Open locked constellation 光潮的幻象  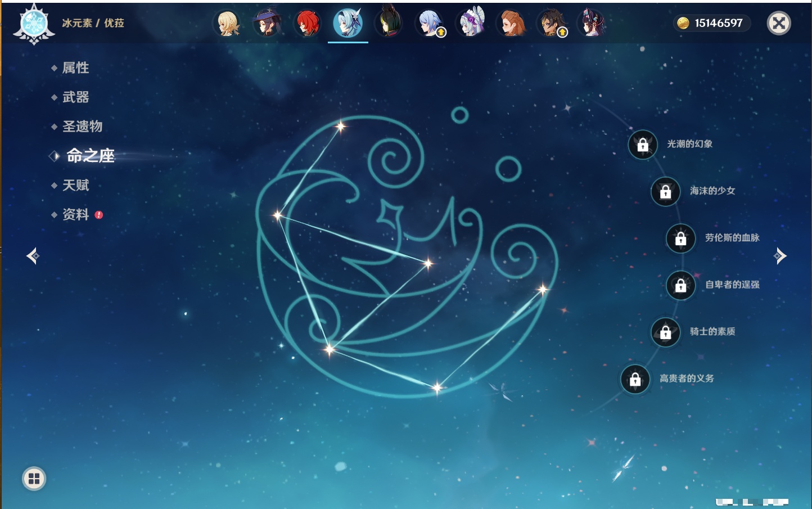click(x=643, y=145)
